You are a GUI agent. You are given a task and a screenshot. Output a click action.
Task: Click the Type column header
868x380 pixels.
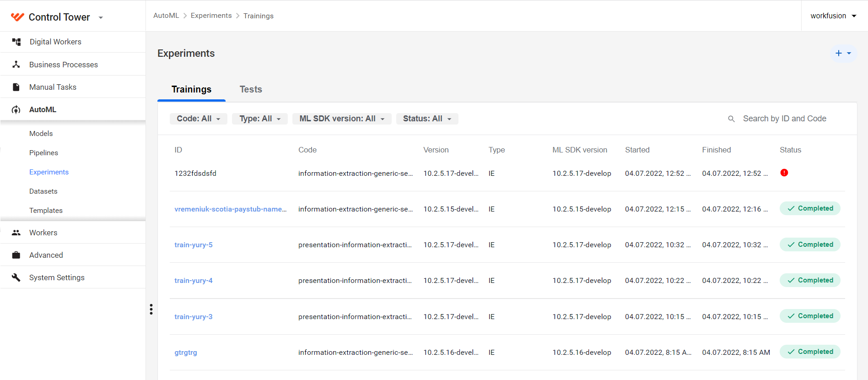click(x=496, y=150)
